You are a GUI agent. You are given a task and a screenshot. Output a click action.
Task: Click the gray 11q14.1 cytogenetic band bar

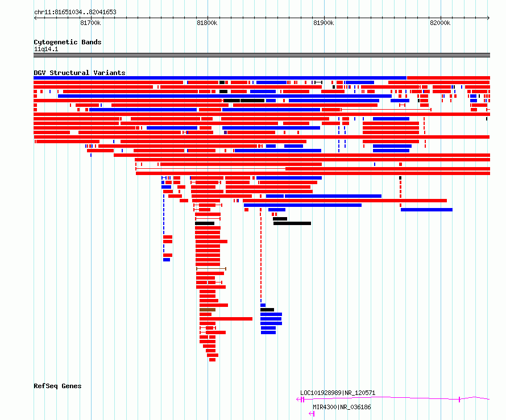point(262,55)
